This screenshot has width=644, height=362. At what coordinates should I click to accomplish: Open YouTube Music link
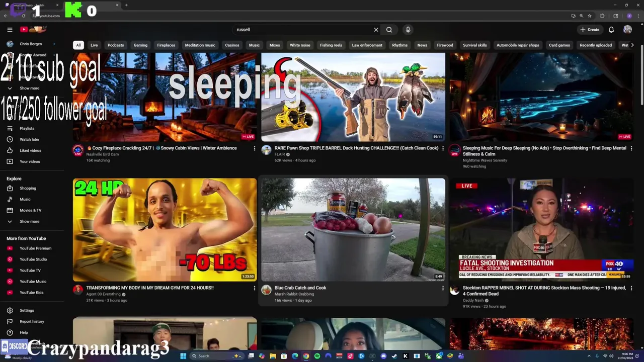click(33, 282)
